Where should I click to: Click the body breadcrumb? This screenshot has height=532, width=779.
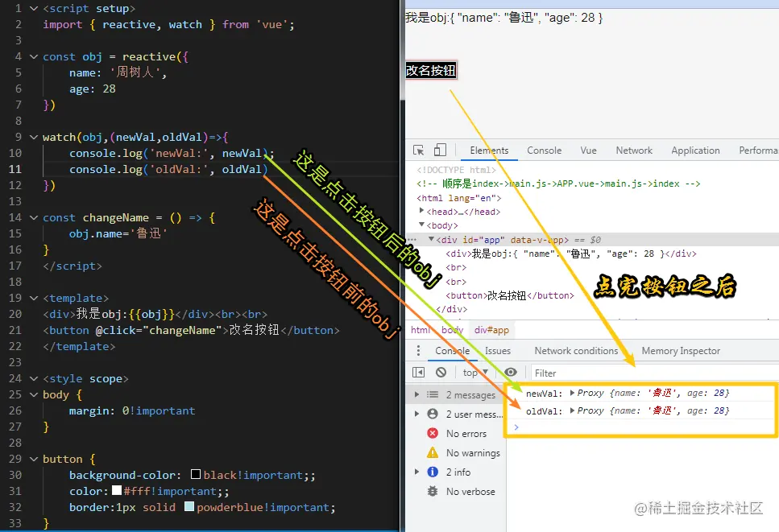[x=452, y=330]
